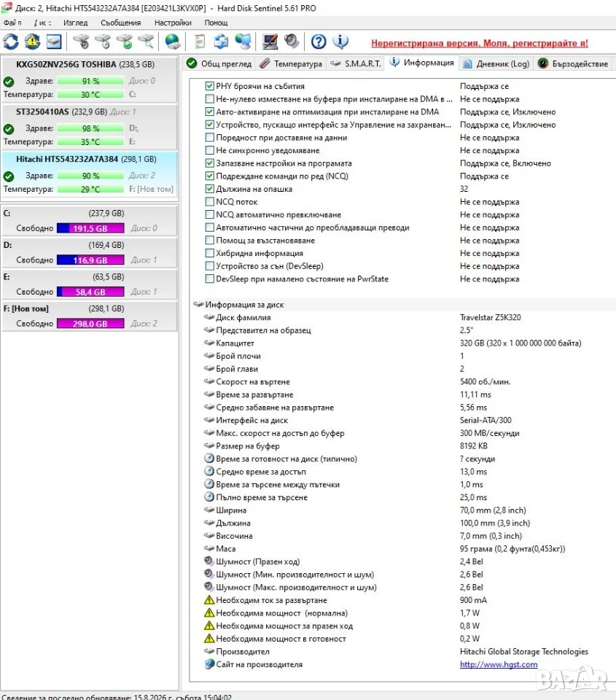Click the disk panel window toolbar icon
616x700 pixels.
pos(54,42)
